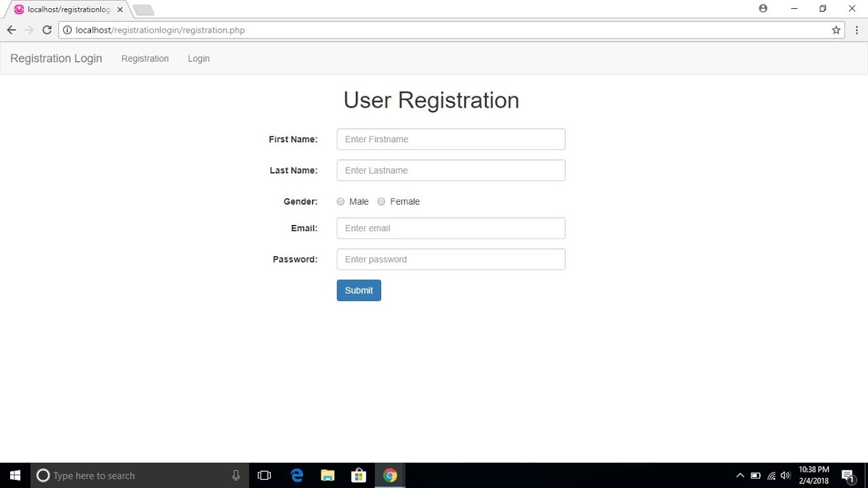Click the Cortana microphone icon
Viewport: 868px width, 488px height.
(x=236, y=476)
